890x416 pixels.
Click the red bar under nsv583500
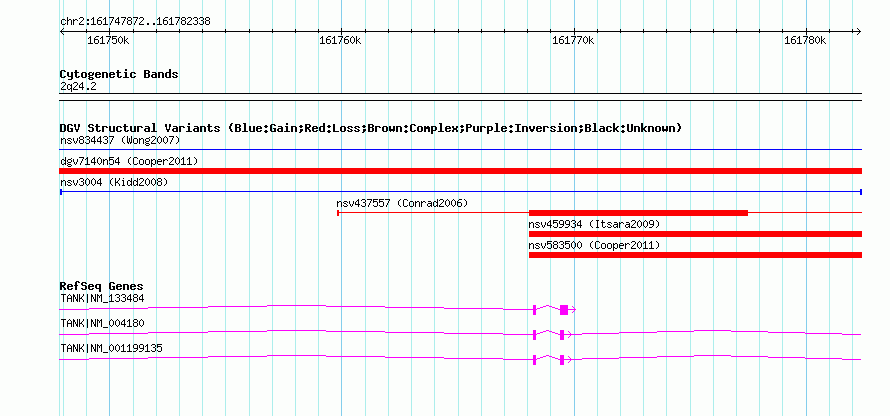point(695,255)
